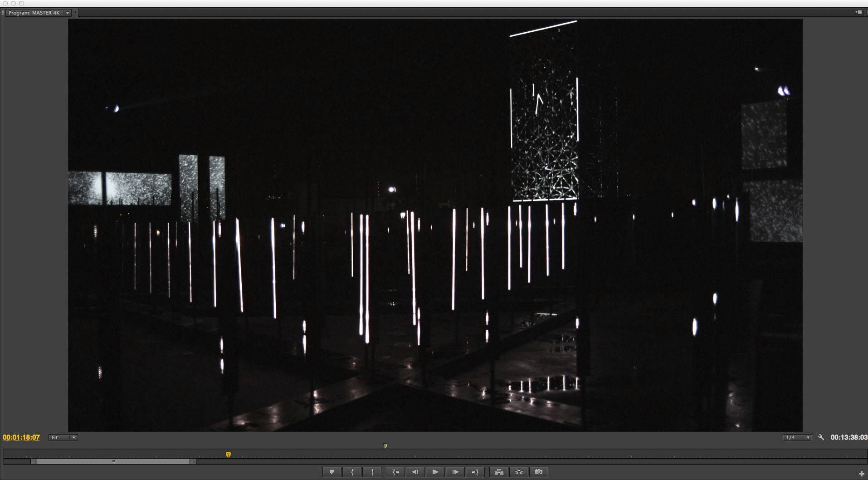Click the right handle of zoom scroll bar
This screenshot has height=480, width=868.
(193, 461)
